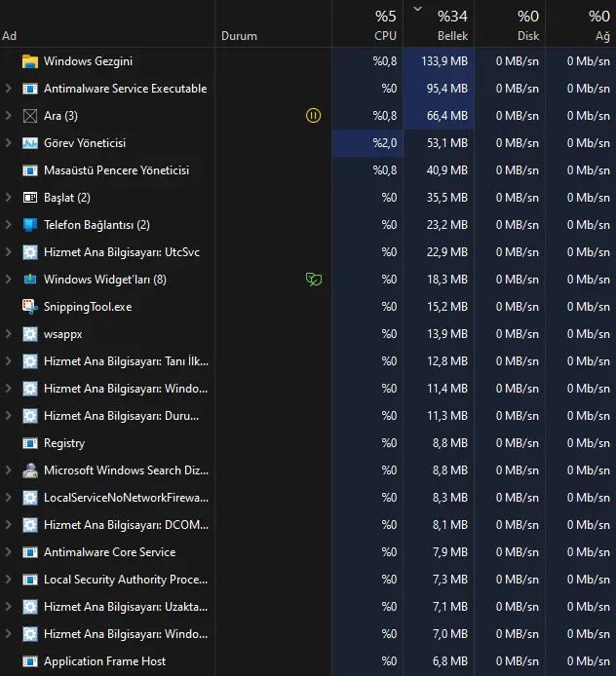616x676 pixels.
Task: Expand the Görev Yöneticisi process group
Action: click(x=8, y=143)
